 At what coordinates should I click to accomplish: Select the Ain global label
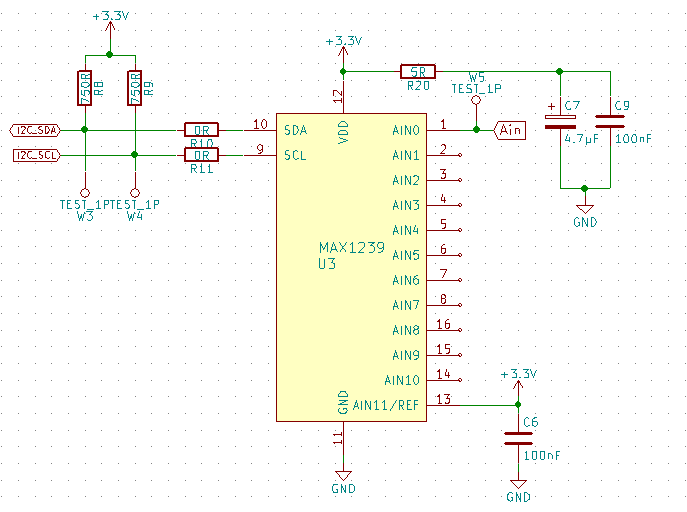(x=510, y=130)
